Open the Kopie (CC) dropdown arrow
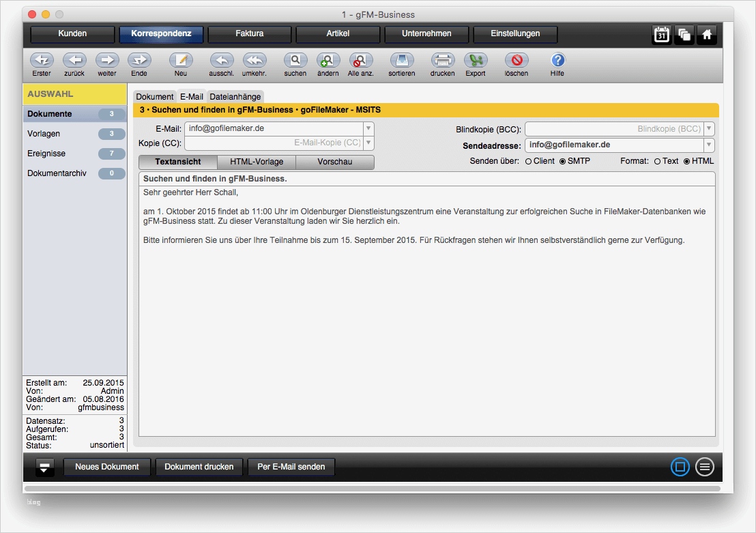The height and width of the screenshot is (533, 756). point(367,143)
